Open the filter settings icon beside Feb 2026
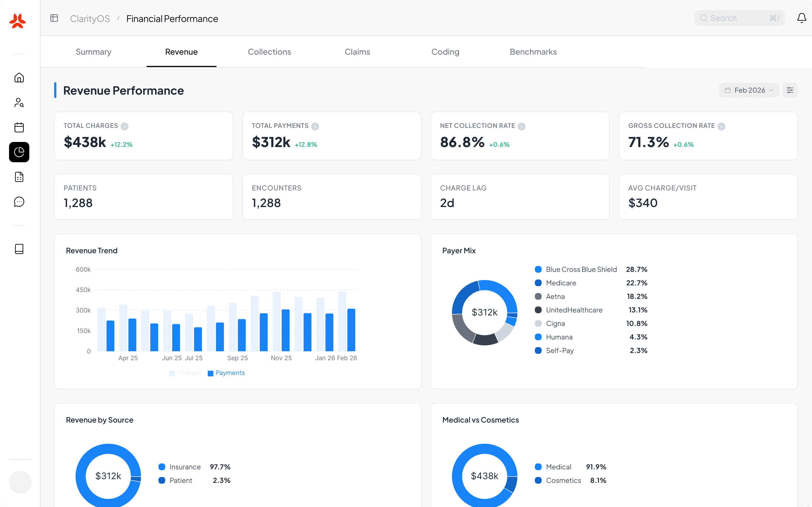Screen dimensions: 812x507 pos(790,90)
